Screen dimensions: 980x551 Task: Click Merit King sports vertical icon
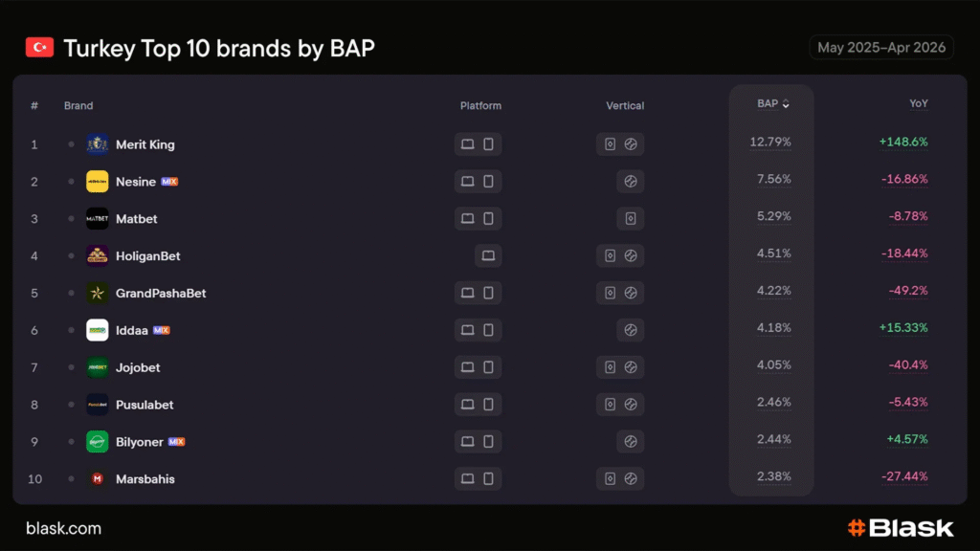click(631, 144)
